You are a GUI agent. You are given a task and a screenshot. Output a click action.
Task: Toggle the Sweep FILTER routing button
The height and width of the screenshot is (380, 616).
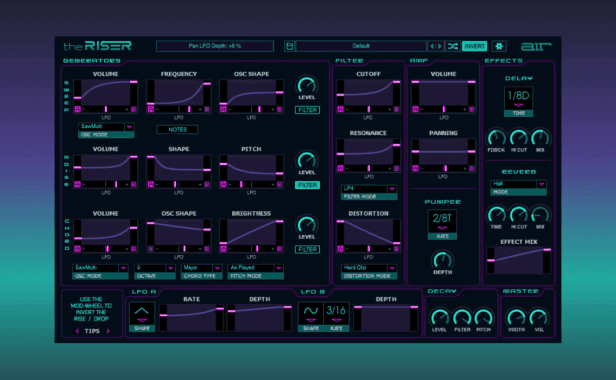(307, 110)
